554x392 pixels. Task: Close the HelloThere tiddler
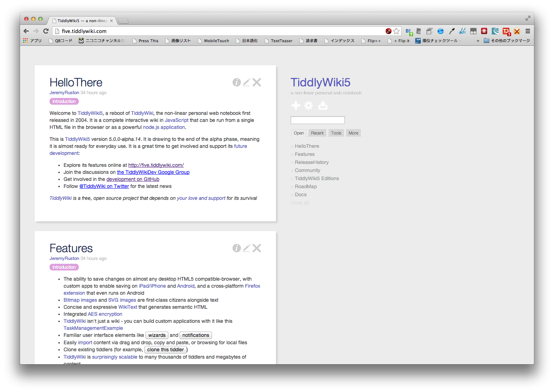pyautogui.click(x=257, y=82)
